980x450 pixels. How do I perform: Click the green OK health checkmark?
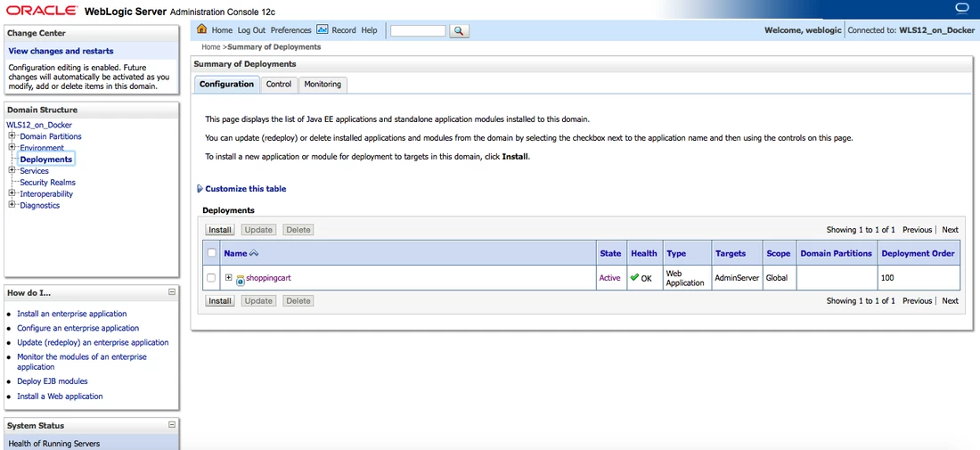(634, 277)
